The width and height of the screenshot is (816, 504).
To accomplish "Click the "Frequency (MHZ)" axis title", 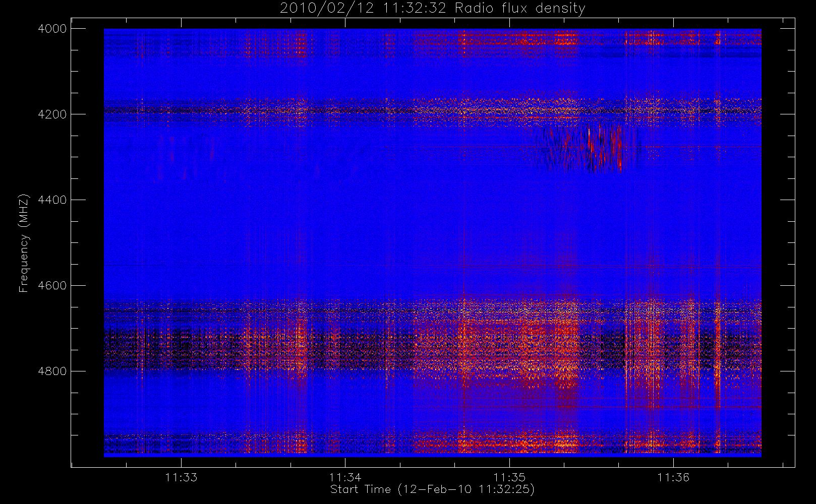I will [24, 243].
